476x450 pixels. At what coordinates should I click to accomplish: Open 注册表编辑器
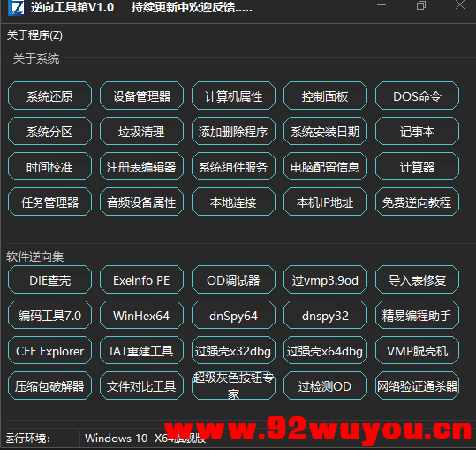click(142, 166)
